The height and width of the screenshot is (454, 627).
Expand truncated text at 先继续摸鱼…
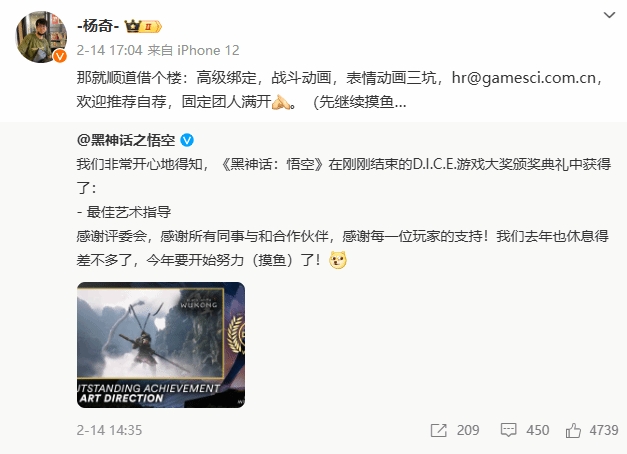pyautogui.click(x=360, y=102)
